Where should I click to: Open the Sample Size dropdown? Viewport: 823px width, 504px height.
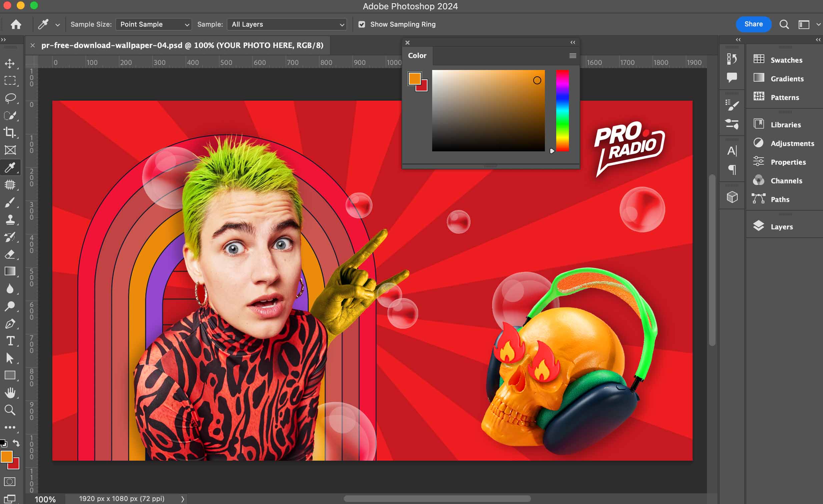[154, 24]
